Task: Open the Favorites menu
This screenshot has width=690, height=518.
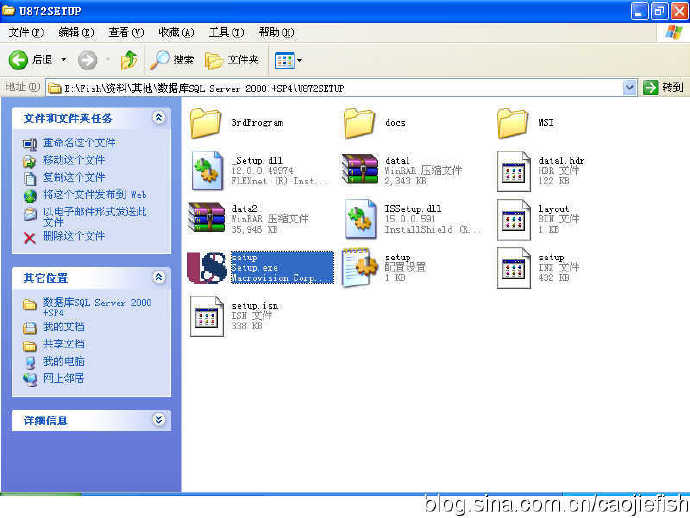Action: coord(176,32)
